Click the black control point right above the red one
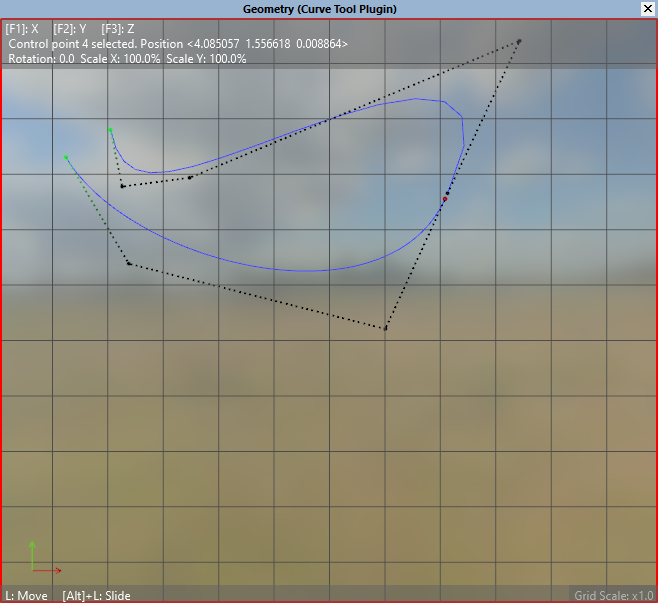The width and height of the screenshot is (658, 603). coord(447,193)
